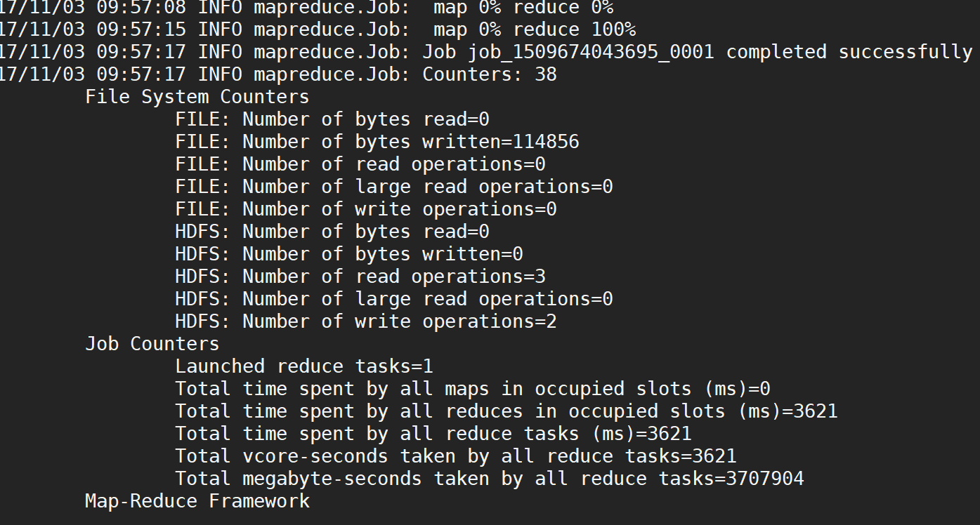Click the 'FILE: Number of bytes read=0' line
This screenshot has height=525, width=980.
pyautogui.click(x=332, y=119)
